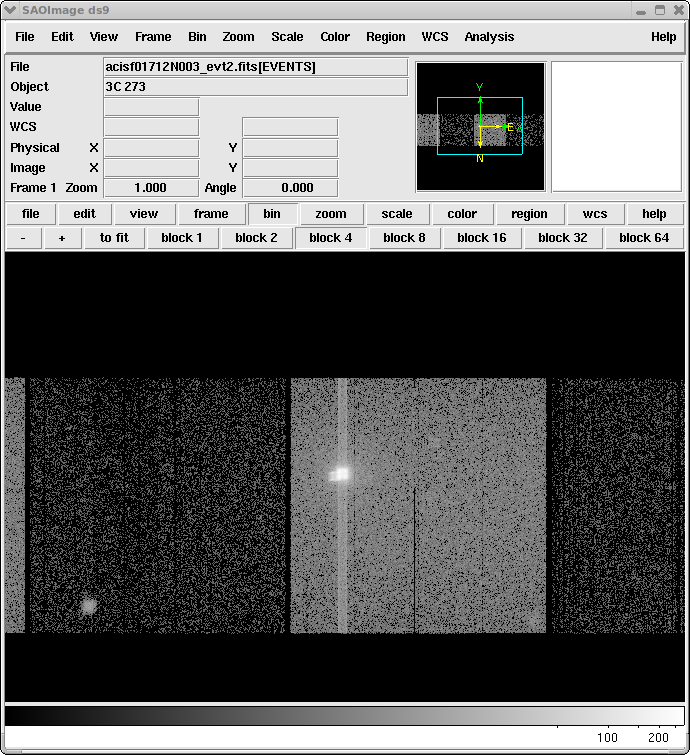Click the plus bin button
The width and height of the screenshot is (690, 755).
pyautogui.click(x=62, y=238)
